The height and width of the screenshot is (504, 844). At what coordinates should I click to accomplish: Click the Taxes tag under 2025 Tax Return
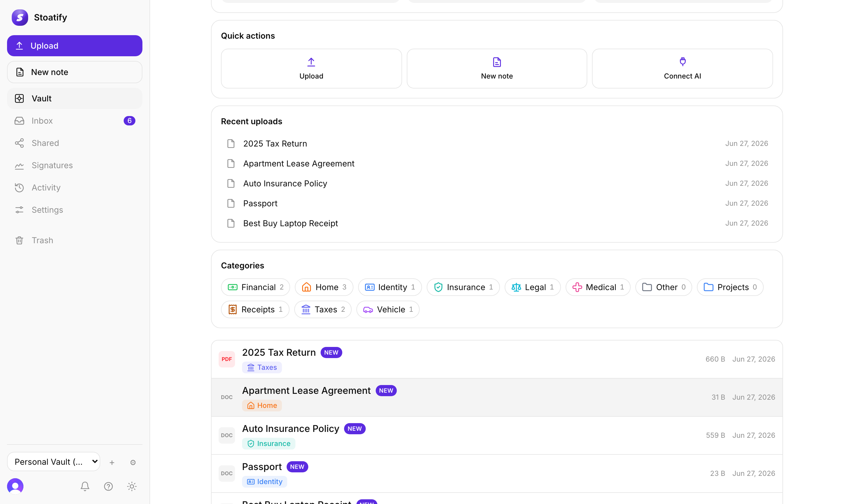pos(262,367)
